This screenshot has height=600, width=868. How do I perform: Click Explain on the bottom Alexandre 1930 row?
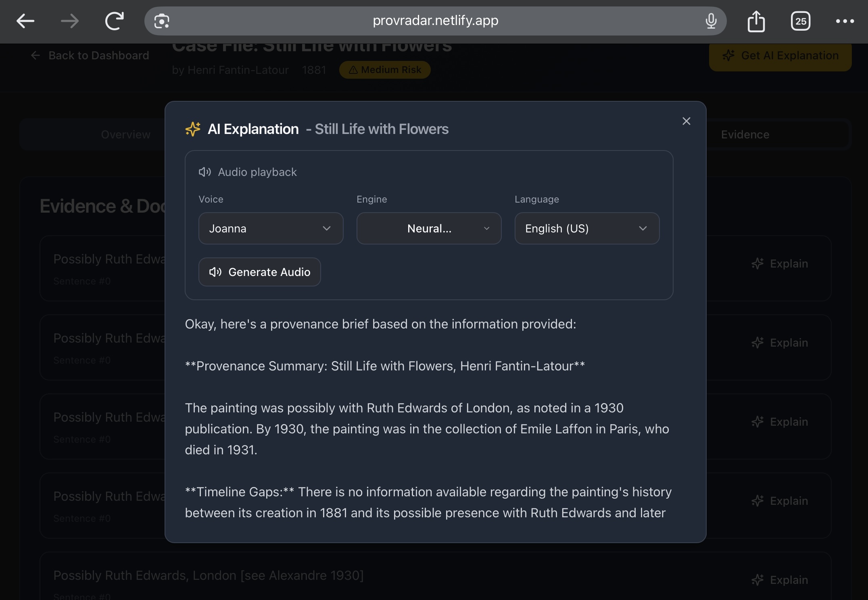coord(780,580)
